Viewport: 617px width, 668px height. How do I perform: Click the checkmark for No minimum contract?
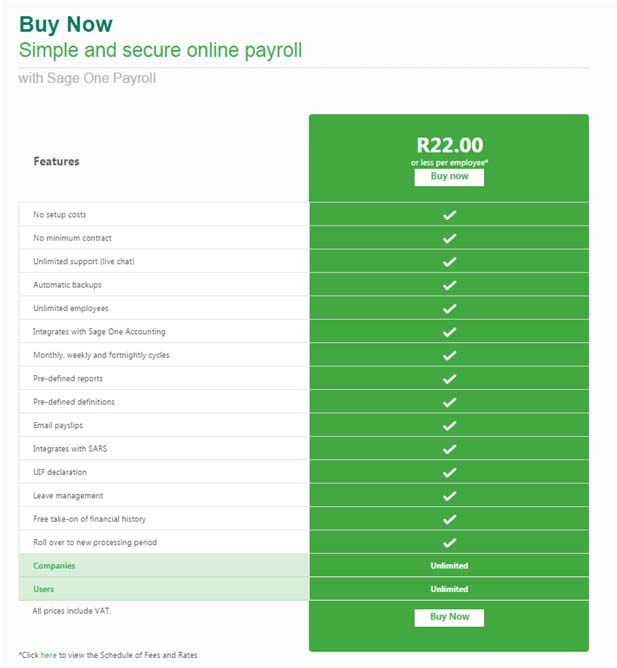[449, 238]
